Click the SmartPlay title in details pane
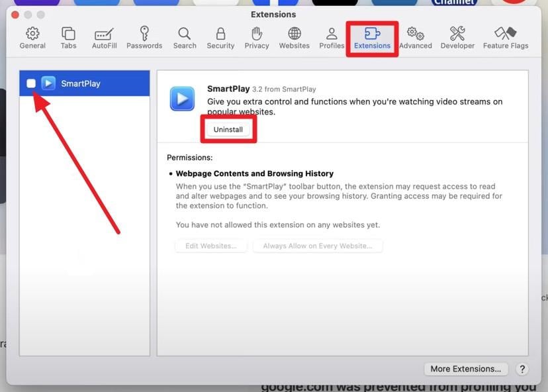The width and height of the screenshot is (548, 392). pos(228,89)
